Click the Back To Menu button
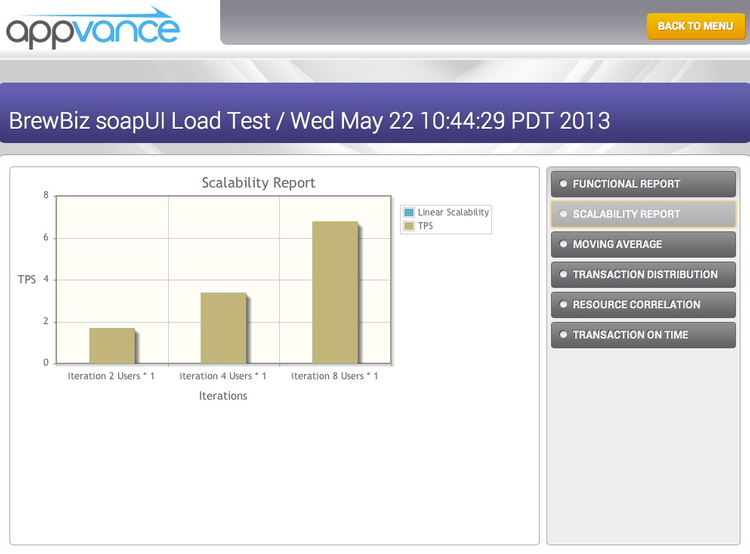This screenshot has width=750, height=554. (695, 26)
